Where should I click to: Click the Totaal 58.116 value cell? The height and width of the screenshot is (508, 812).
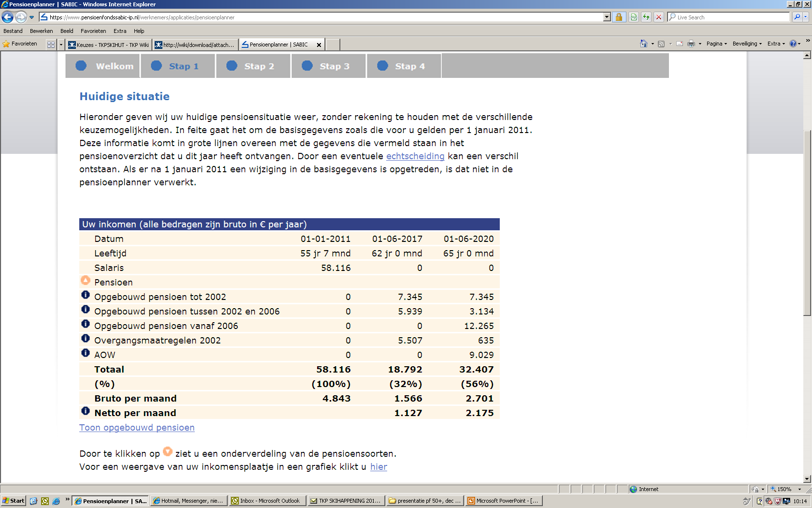[x=333, y=370]
